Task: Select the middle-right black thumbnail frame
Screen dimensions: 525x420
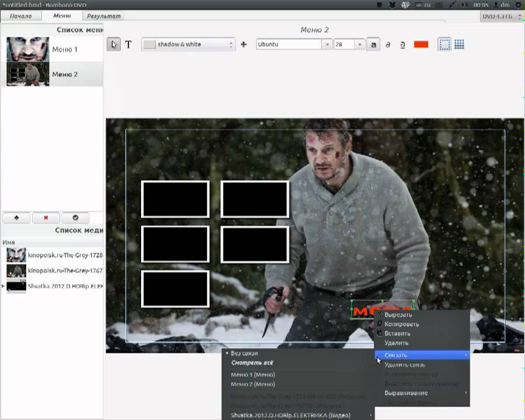Action: 255,244
